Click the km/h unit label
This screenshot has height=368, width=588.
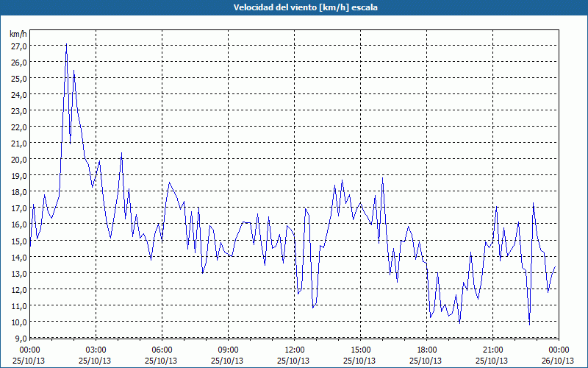(18, 34)
